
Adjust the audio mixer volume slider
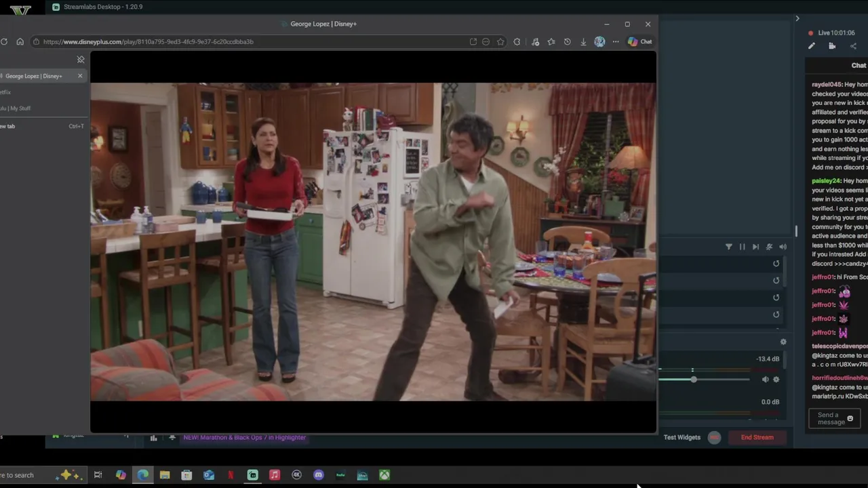(x=693, y=380)
